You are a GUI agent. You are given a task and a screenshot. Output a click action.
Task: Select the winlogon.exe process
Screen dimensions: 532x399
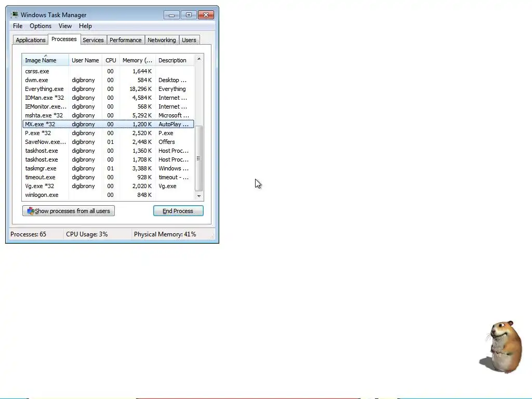click(x=108, y=195)
